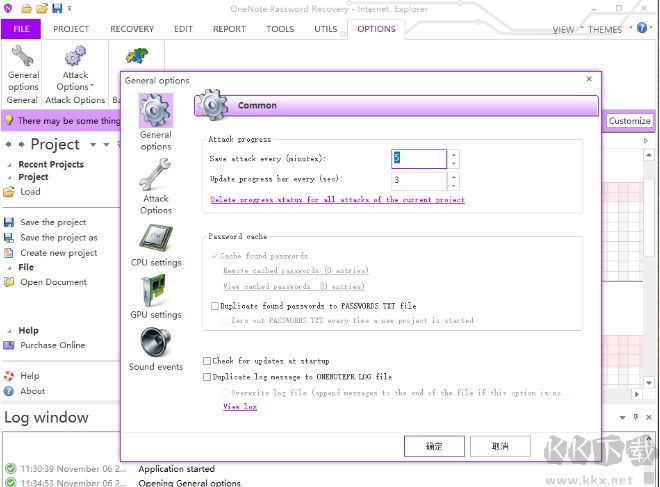Open the VIEW menu
Viewport: 660px width, 487px height.
(563, 30)
